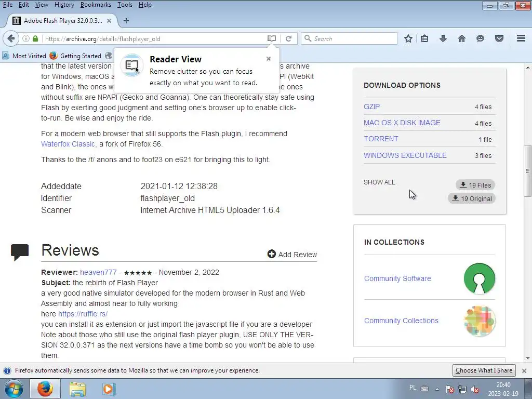Click Firefox icon in the taskbar

(x=45, y=389)
